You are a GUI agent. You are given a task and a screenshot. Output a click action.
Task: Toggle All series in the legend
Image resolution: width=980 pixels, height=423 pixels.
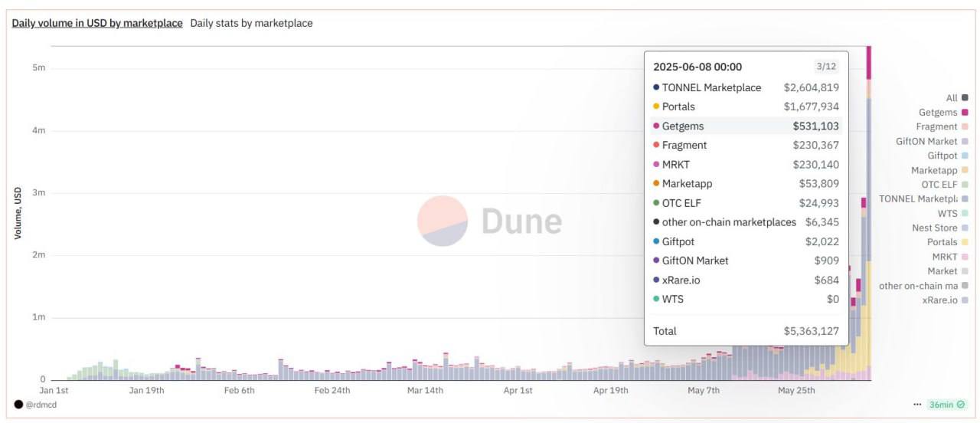[x=957, y=98]
